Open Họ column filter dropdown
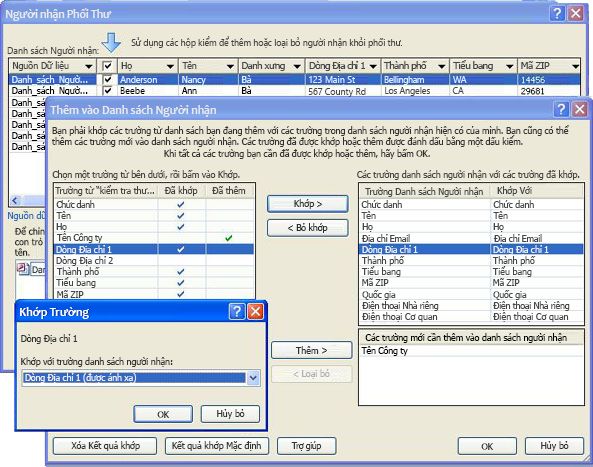 point(170,67)
